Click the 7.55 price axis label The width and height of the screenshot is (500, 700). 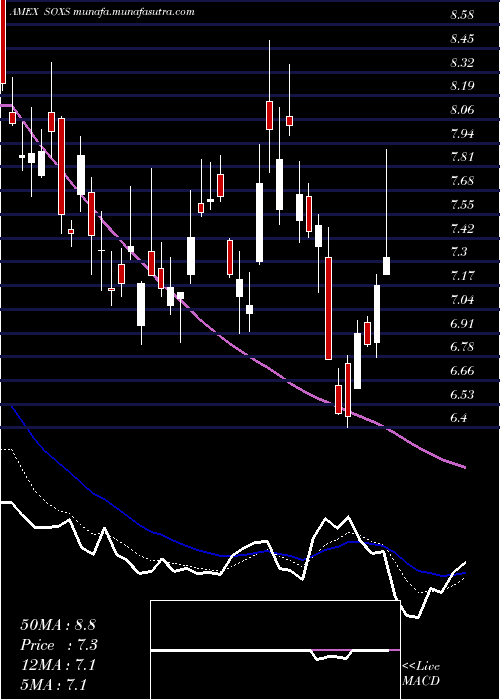[462, 205]
